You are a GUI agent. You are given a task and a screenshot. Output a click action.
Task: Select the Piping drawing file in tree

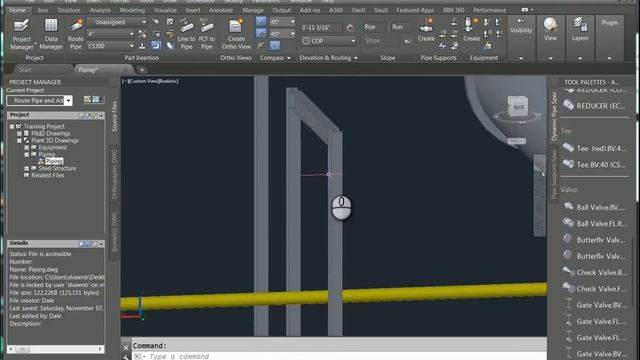tap(54, 161)
